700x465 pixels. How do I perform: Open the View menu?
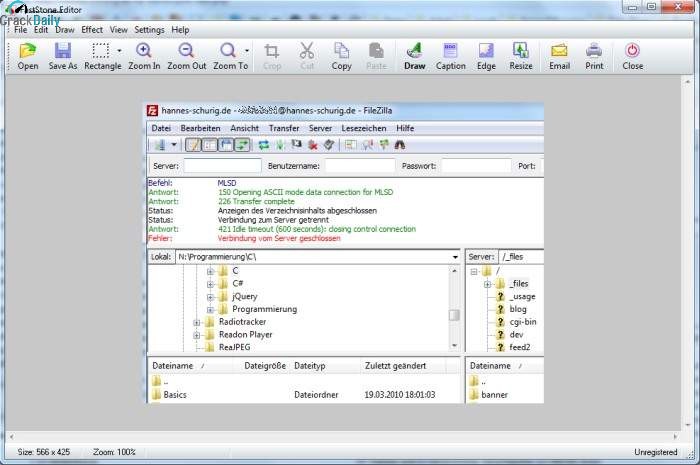pos(118,30)
